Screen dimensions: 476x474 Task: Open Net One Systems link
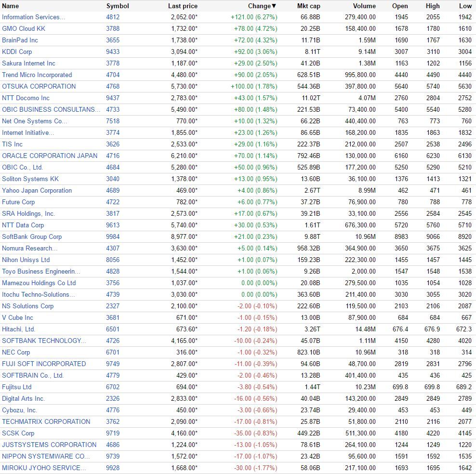(x=34, y=121)
